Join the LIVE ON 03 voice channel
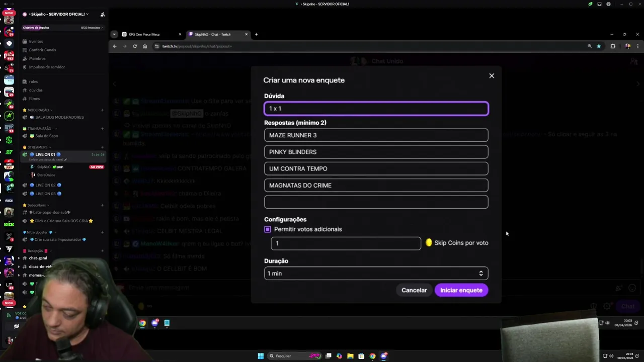 [x=45, y=194]
